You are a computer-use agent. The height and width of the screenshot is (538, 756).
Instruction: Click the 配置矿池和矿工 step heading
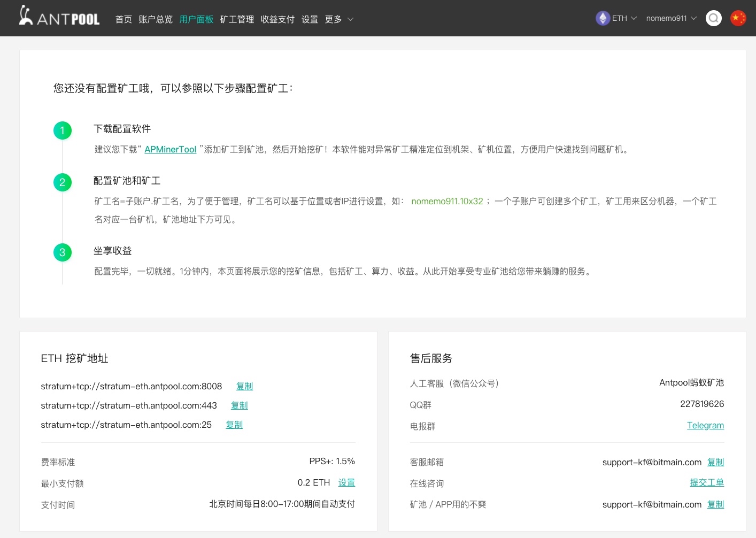[x=127, y=181]
